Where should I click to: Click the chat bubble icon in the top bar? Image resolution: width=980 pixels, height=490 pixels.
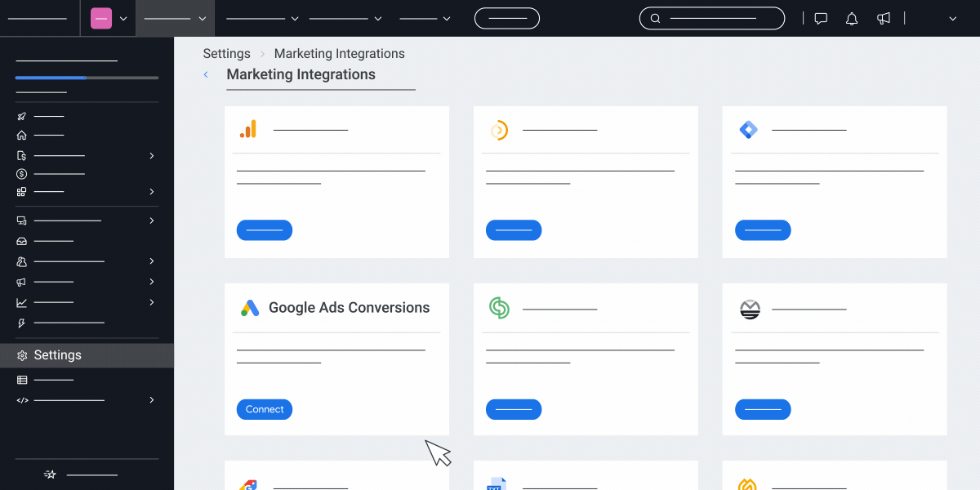tap(820, 17)
